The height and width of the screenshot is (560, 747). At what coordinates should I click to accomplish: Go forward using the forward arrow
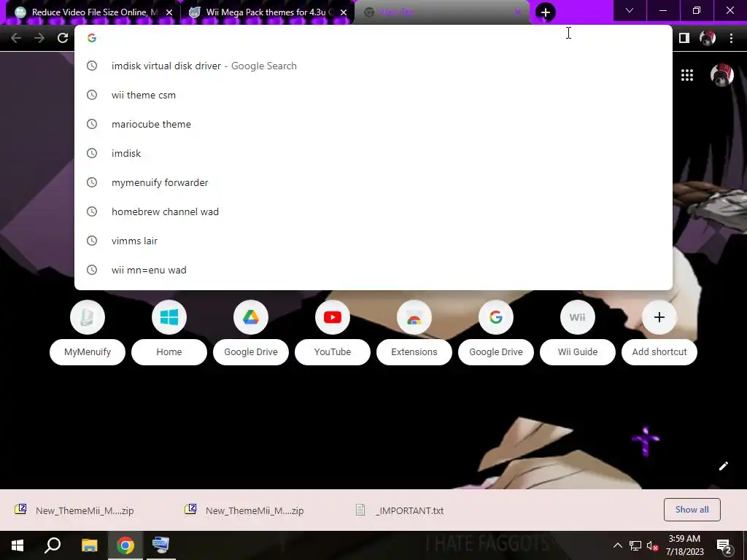39,38
